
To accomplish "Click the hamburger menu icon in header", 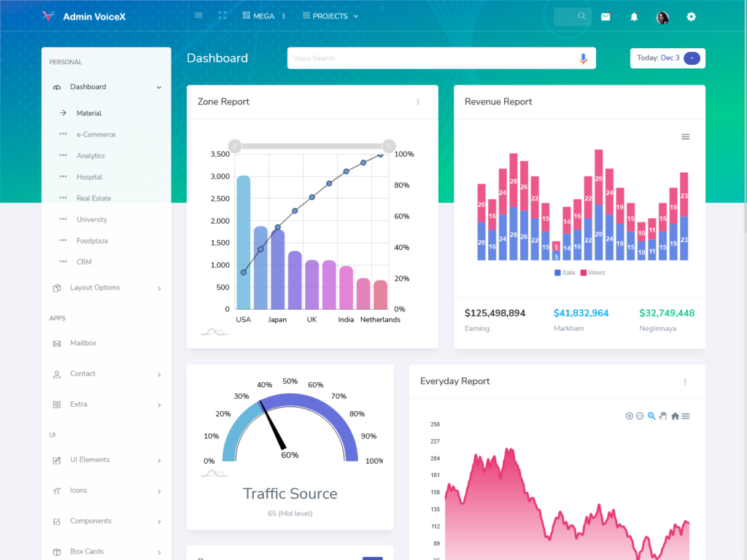I will (x=198, y=16).
